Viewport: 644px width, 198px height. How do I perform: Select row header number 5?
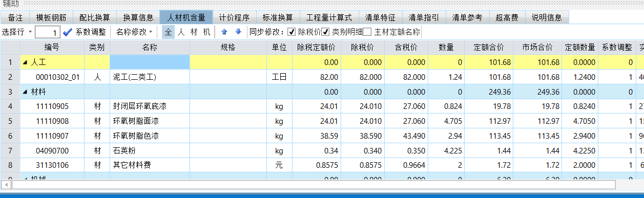(x=10, y=122)
